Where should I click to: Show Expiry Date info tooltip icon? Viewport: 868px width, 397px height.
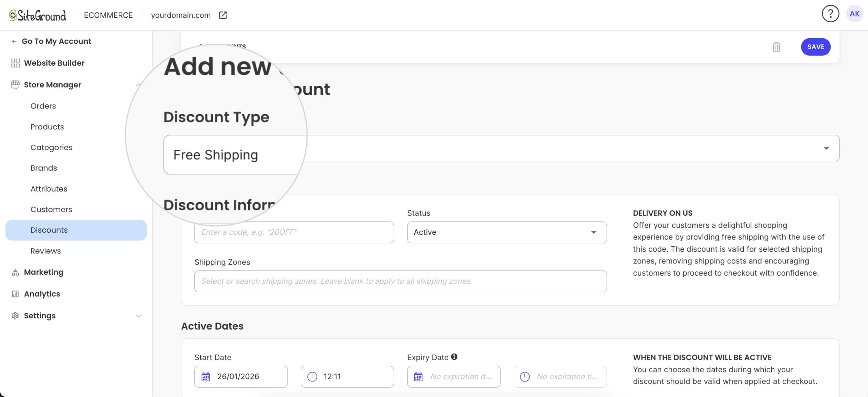pos(454,357)
